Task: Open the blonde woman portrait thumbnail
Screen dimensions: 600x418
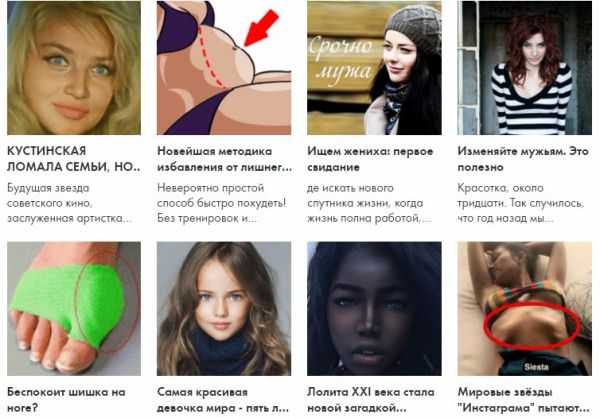Action: (x=74, y=68)
